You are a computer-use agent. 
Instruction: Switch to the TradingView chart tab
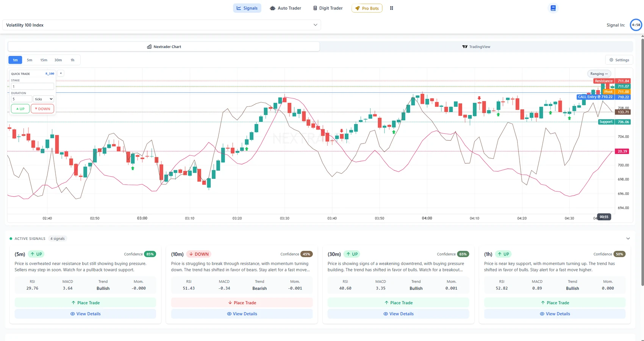pos(476,47)
